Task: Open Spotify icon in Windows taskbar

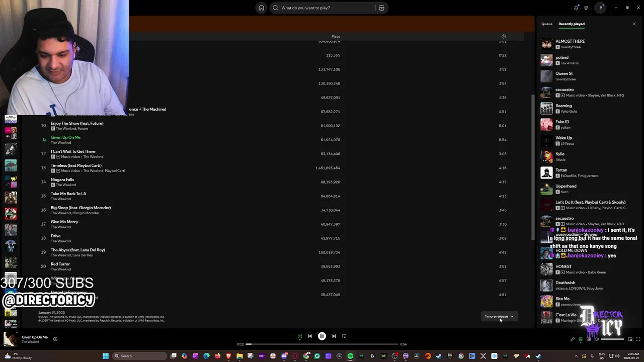Action: [350, 356]
